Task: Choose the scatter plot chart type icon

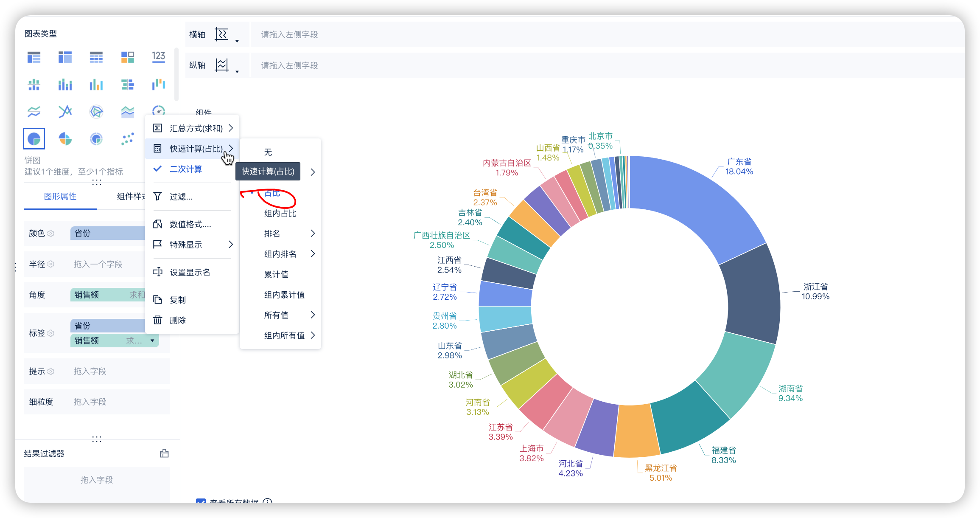Action: click(x=127, y=139)
